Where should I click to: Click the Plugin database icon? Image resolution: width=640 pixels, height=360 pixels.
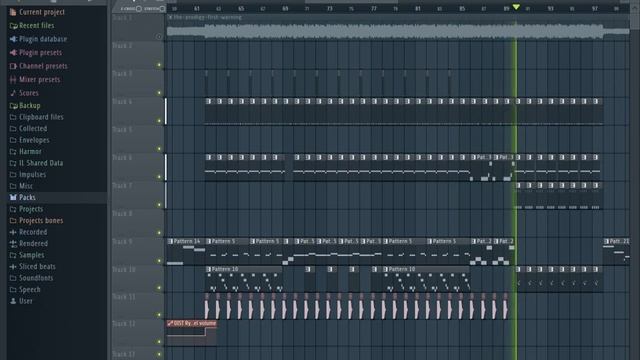[x=13, y=39]
